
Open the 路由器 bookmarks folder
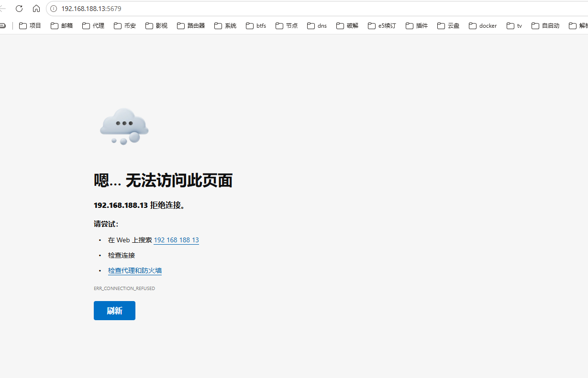(191, 26)
